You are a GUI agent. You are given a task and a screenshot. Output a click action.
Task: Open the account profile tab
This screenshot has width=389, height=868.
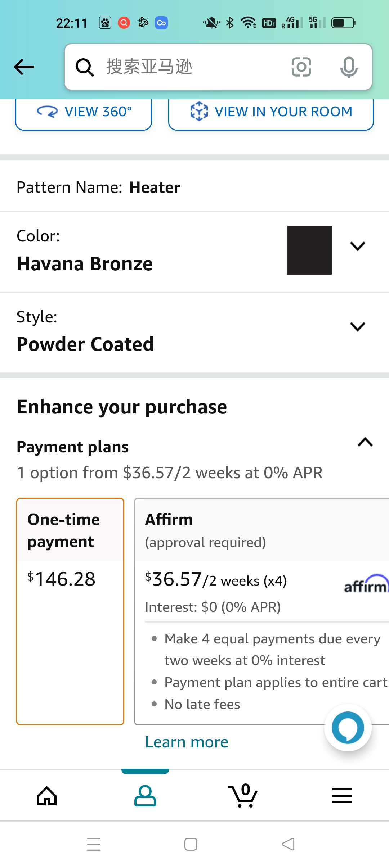point(145,796)
